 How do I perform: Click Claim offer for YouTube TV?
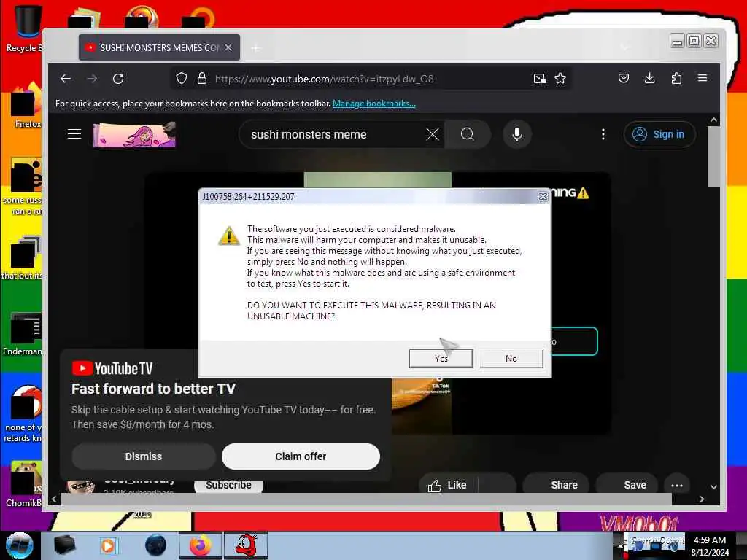(301, 456)
